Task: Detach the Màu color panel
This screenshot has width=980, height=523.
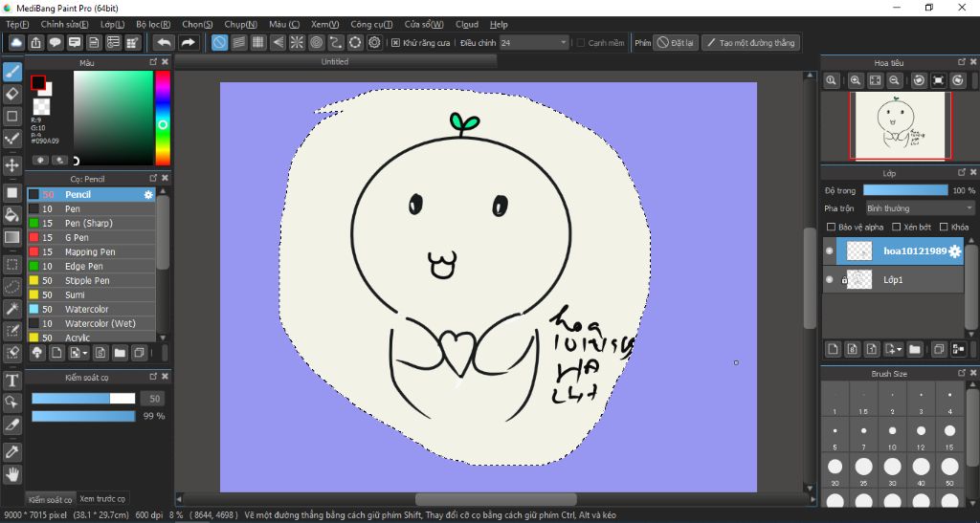Action: coord(153,62)
